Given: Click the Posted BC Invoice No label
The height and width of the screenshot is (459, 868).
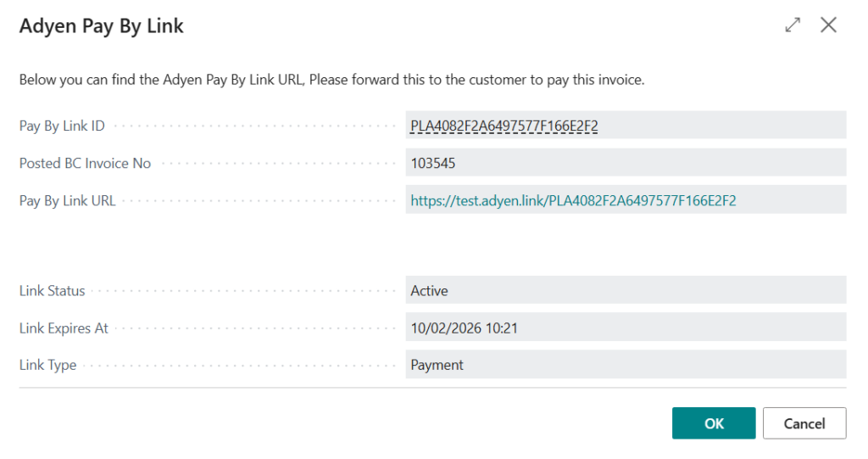Looking at the screenshot, I should (x=85, y=164).
